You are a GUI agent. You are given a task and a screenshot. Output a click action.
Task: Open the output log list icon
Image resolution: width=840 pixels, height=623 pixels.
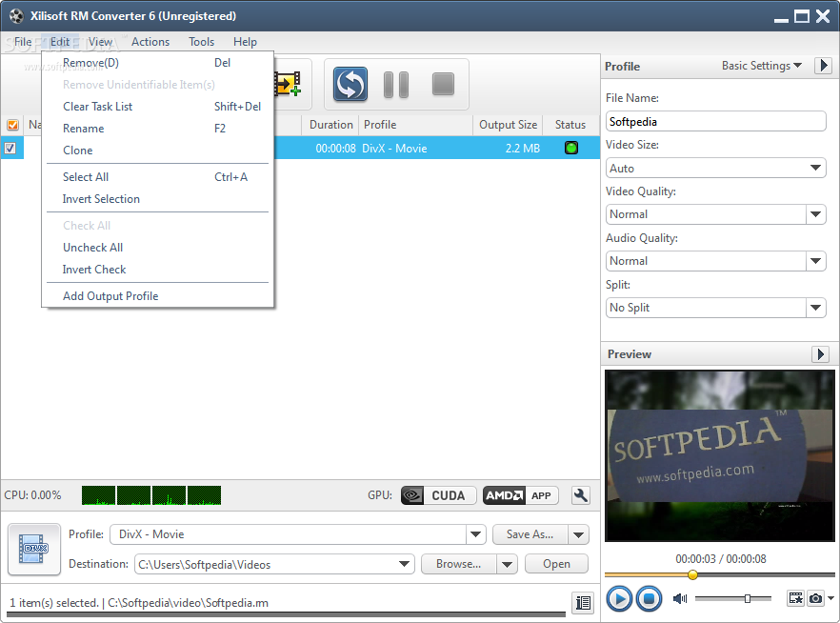pos(583,603)
